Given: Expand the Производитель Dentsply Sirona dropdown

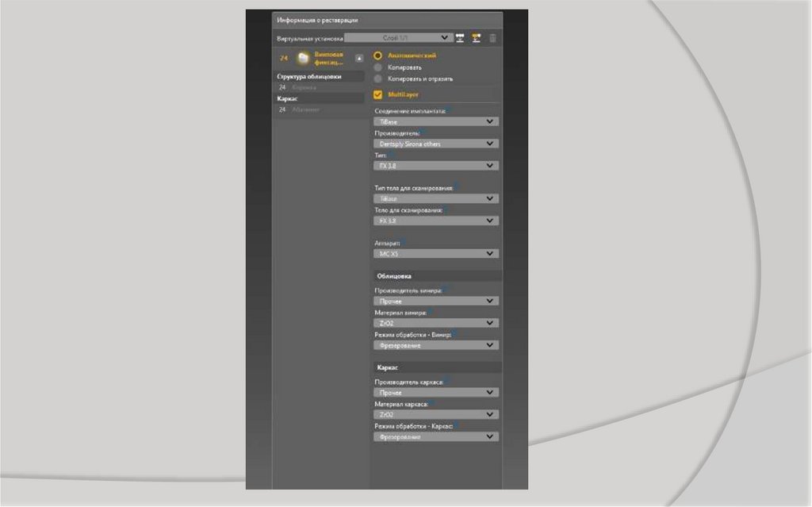Looking at the screenshot, I should point(436,144).
